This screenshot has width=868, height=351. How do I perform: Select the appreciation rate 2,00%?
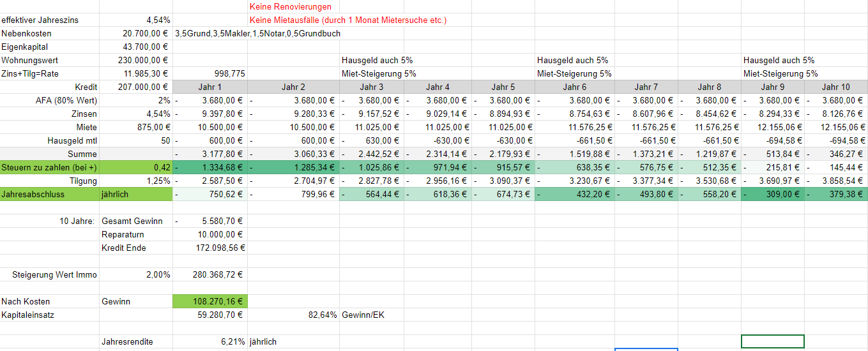(x=158, y=275)
